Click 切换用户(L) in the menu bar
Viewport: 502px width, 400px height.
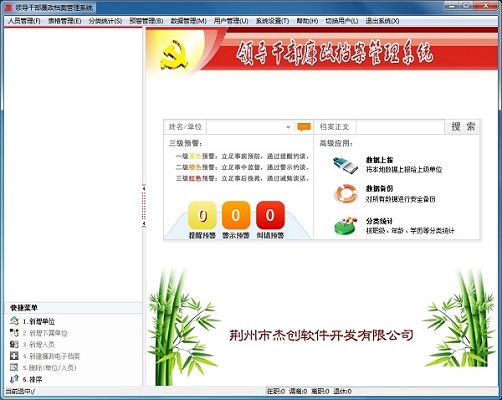click(x=342, y=21)
